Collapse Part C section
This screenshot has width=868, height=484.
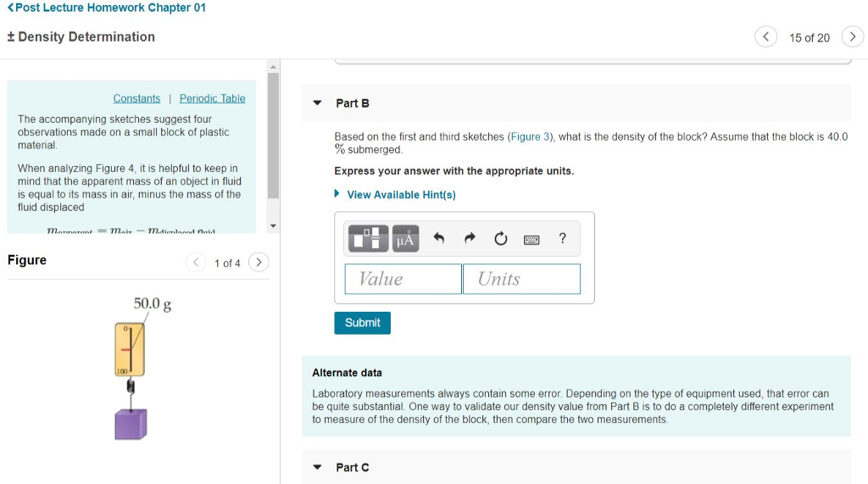tap(317, 467)
